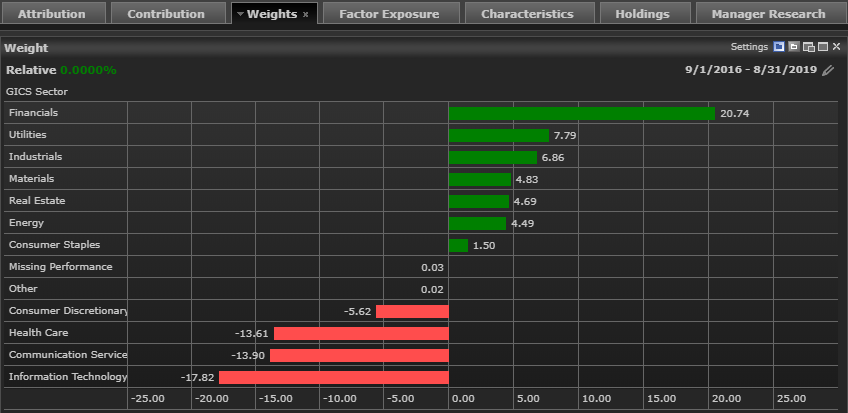Open the Settings link in panel header
848x413 pixels.
pos(748,47)
